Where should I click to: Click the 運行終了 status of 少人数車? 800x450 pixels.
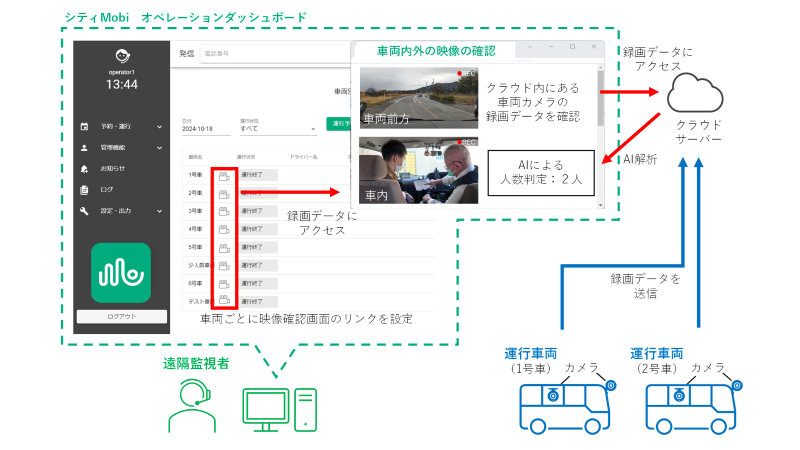point(259,265)
